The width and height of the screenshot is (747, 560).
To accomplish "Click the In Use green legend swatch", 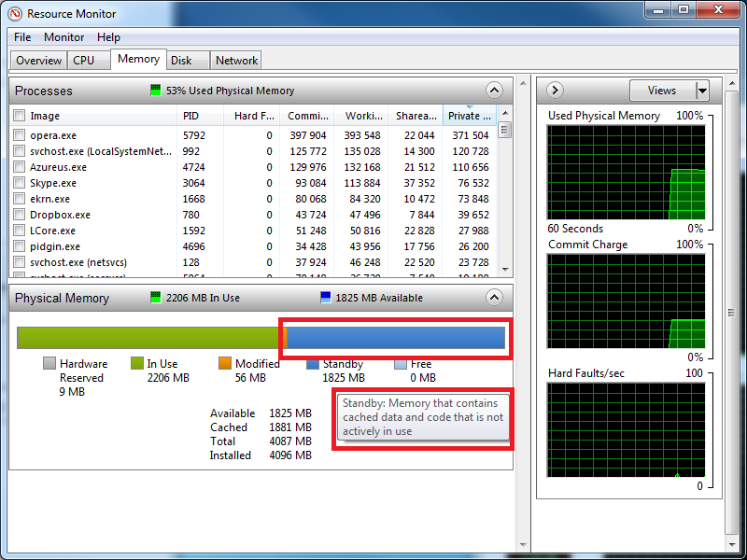I will click(137, 363).
